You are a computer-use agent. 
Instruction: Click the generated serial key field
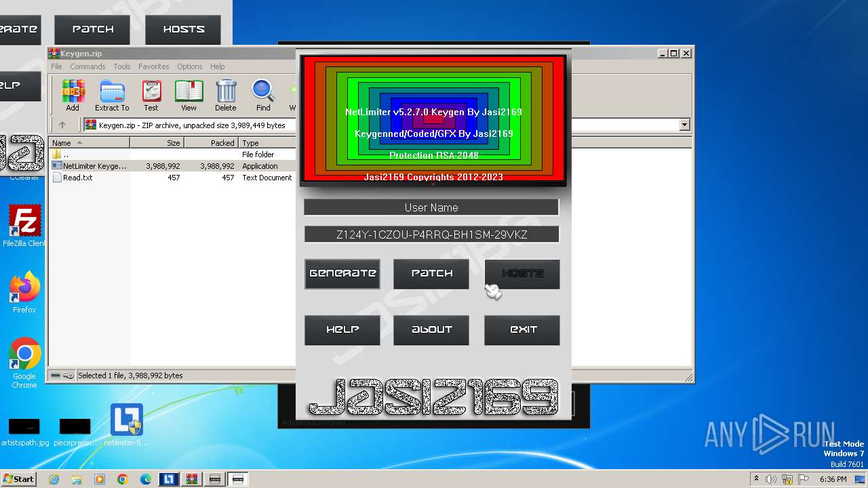pos(431,235)
